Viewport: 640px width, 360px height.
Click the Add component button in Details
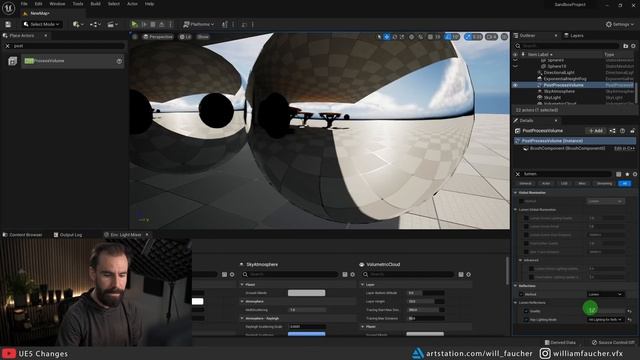pyautogui.click(x=596, y=131)
